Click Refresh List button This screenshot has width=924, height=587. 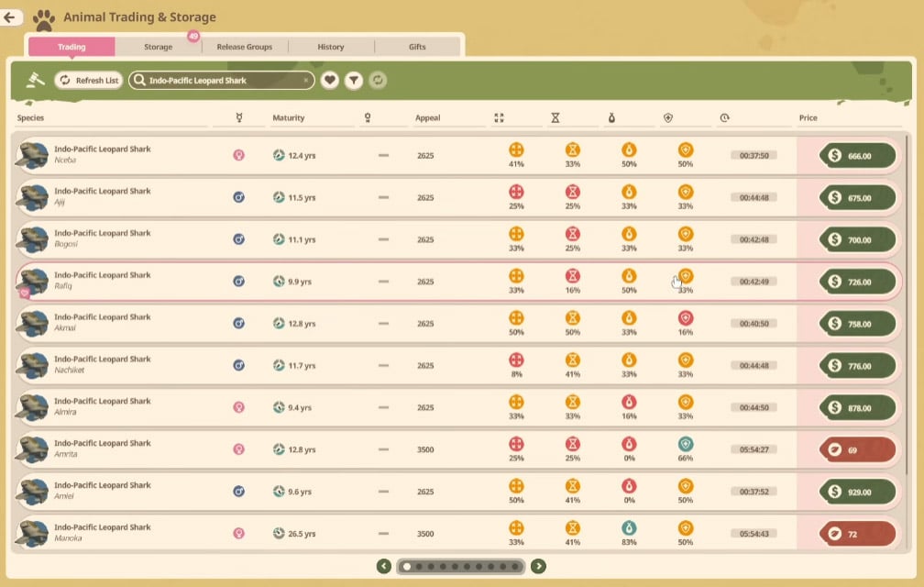89,80
